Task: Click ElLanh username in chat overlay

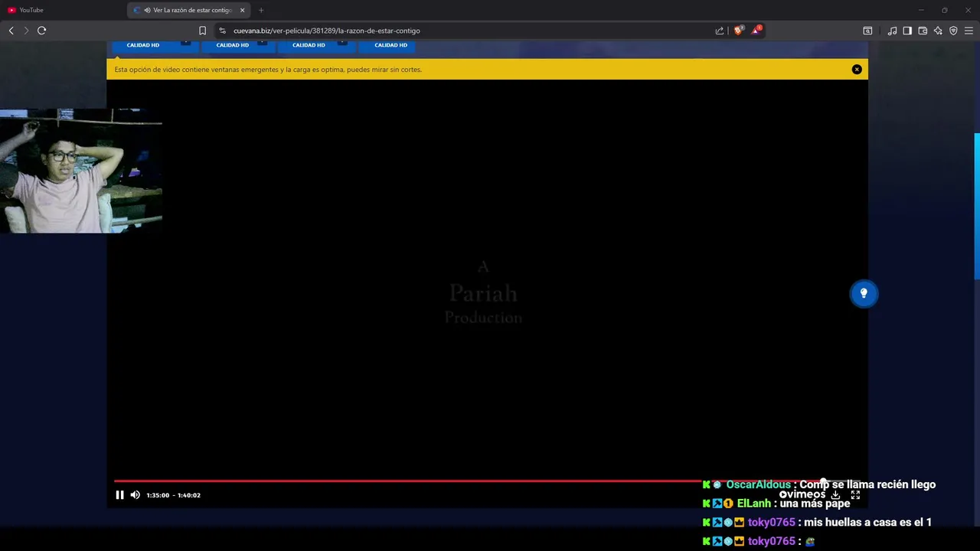Action: coord(754,504)
